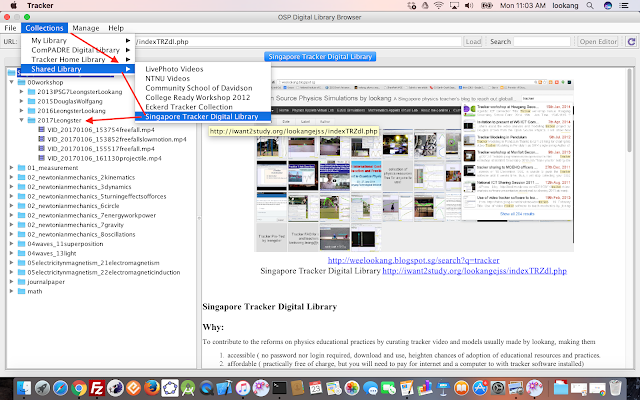Image resolution: width=640 pixels, height=400 pixels.
Task: Collapse the 2017Leongster folder
Action: (22, 120)
